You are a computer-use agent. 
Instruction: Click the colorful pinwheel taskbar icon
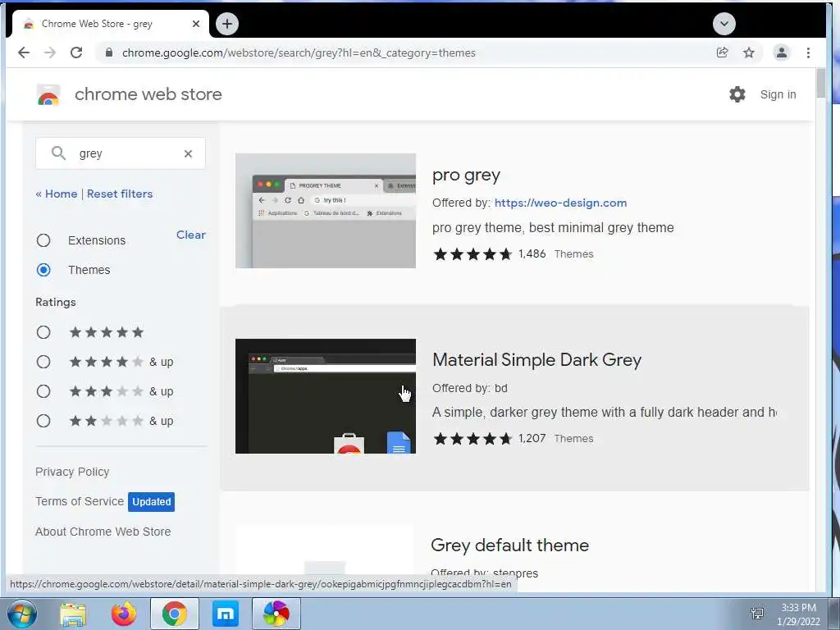(276, 614)
